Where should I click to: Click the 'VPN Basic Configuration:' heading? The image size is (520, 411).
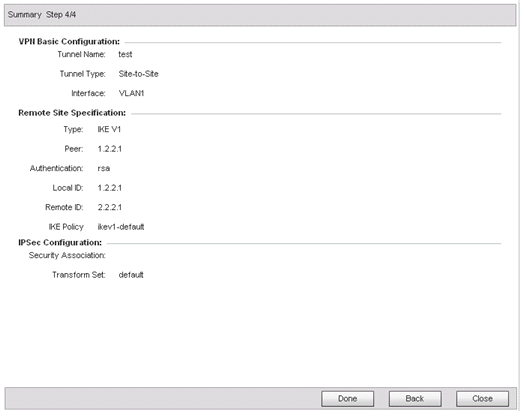(x=69, y=42)
